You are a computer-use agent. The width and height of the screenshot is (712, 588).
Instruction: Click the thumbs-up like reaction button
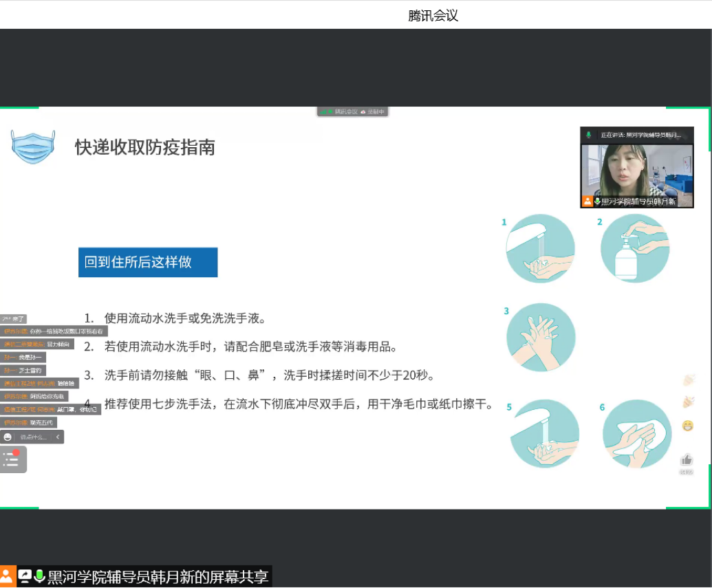(686, 459)
